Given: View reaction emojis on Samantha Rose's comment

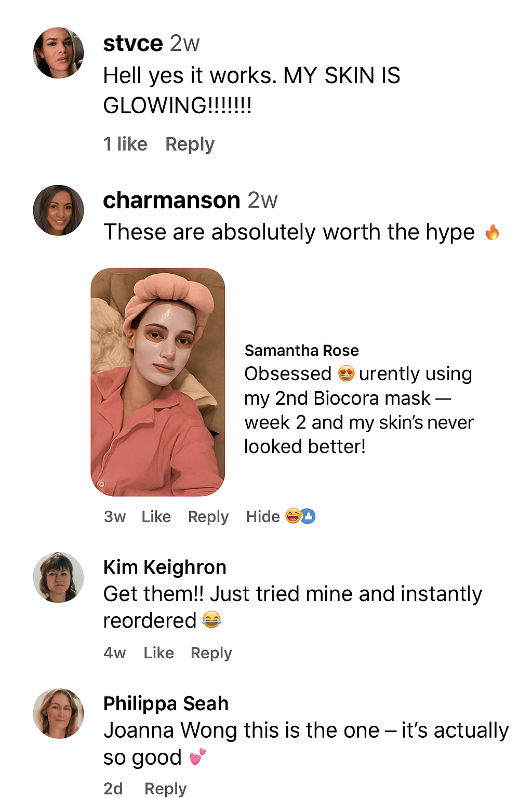Looking at the screenshot, I should click(300, 516).
